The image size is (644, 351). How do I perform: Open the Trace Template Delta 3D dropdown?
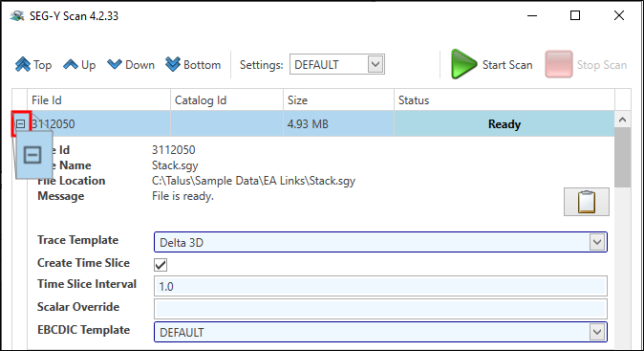(x=380, y=242)
